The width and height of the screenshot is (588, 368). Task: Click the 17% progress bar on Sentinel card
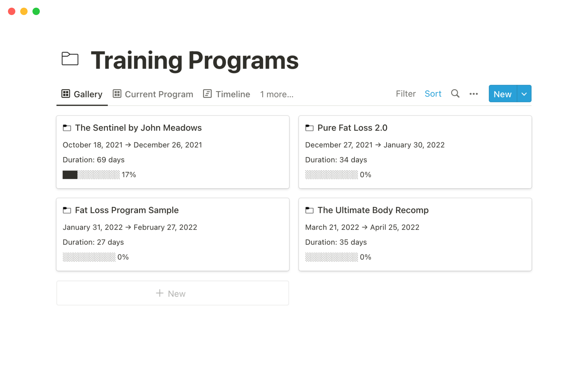point(91,175)
